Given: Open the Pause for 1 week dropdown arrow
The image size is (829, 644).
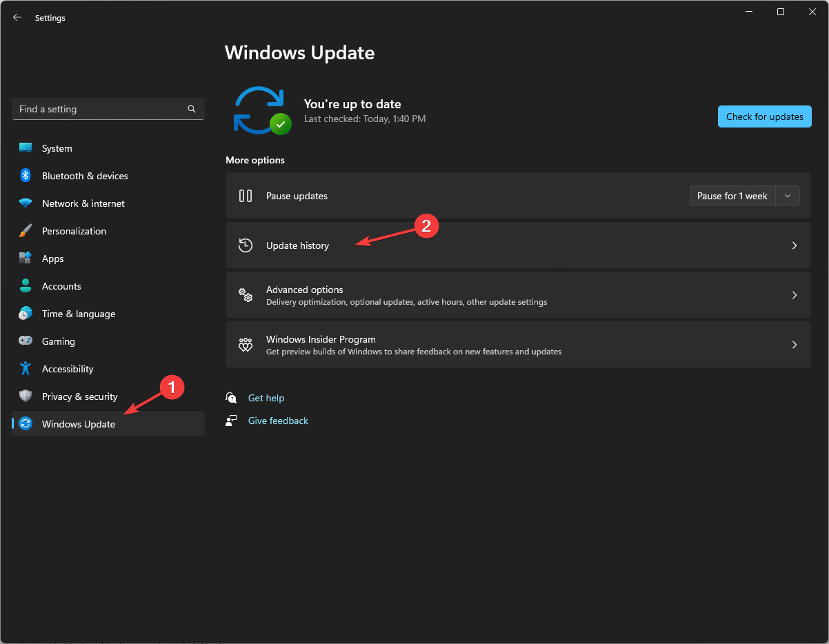Looking at the screenshot, I should (788, 196).
